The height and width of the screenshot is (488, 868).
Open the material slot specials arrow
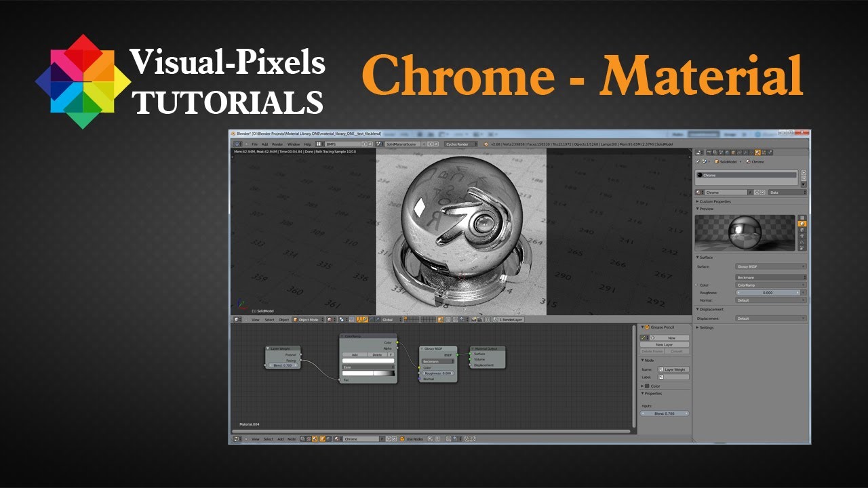tap(804, 184)
